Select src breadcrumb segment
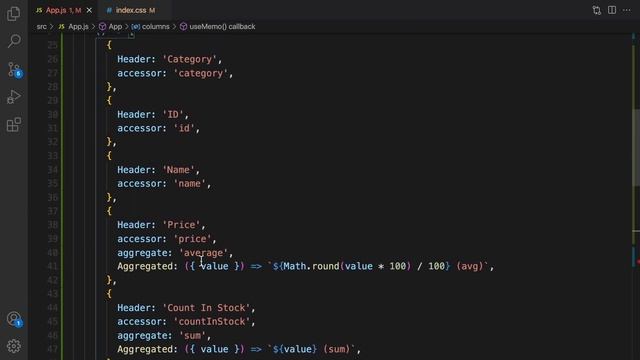640x360 pixels. point(42,27)
